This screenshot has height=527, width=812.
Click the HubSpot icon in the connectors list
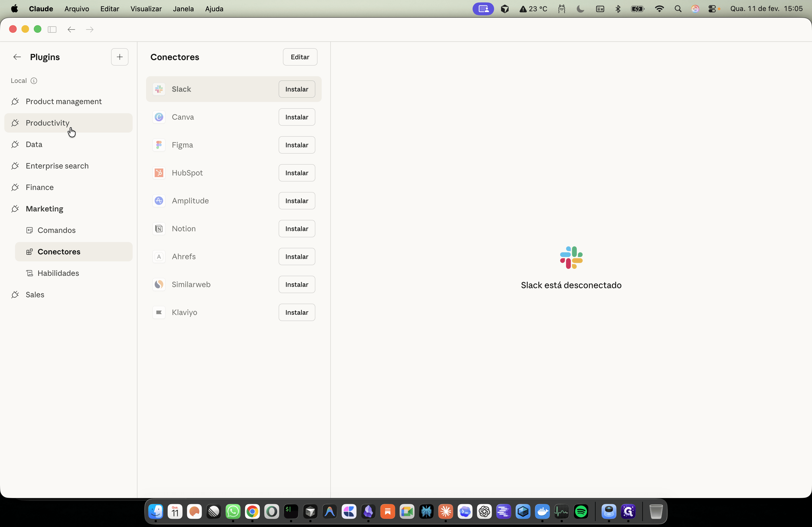pos(159,173)
